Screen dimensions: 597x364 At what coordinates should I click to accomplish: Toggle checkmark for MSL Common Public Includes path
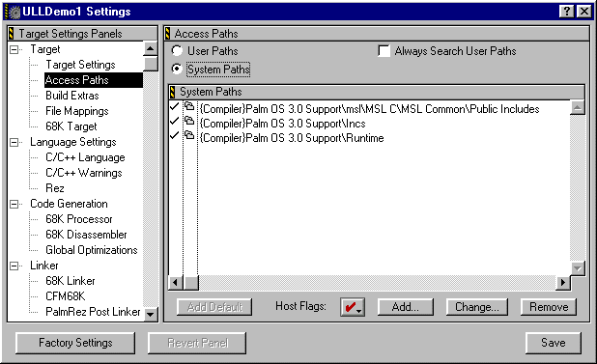[175, 107]
